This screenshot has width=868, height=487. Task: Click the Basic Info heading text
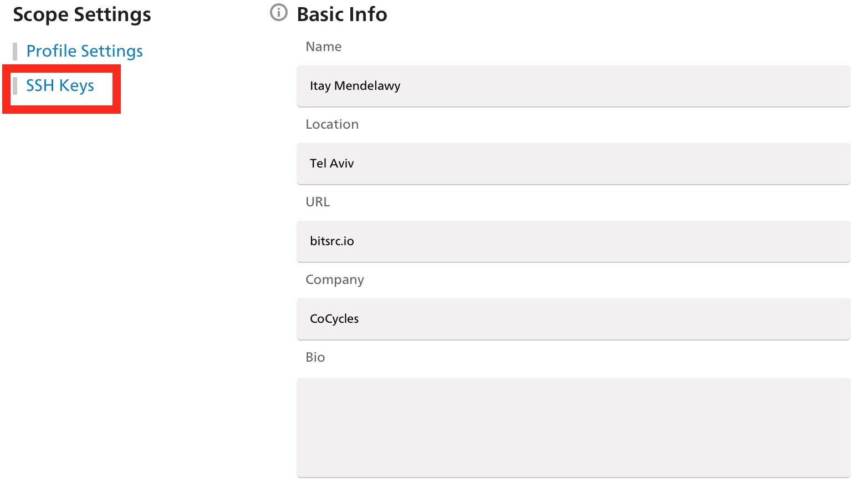coord(342,14)
